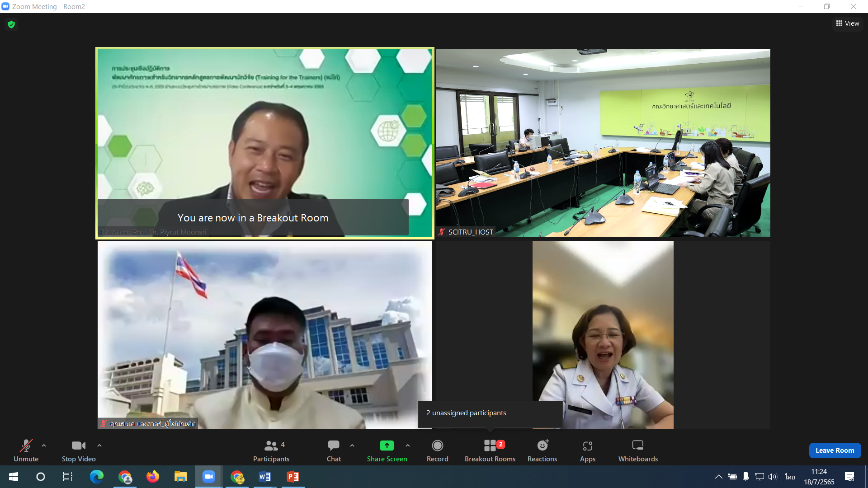The image size is (868, 488).
Task: Click the Leave Room button
Action: 835,450
